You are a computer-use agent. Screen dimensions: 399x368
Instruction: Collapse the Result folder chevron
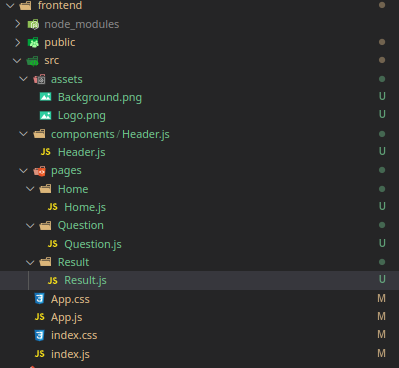point(30,262)
